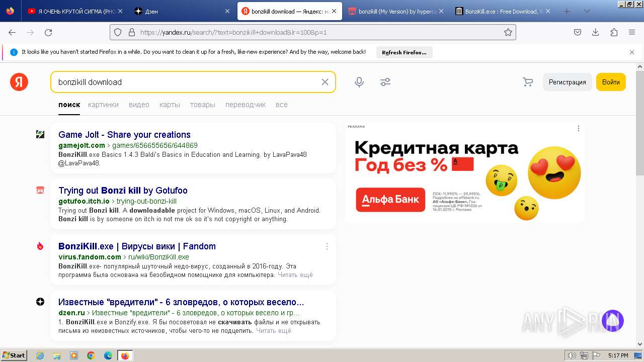This screenshot has height=362, width=644.
Task: Start voice search with microphone icon
Action: click(359, 82)
